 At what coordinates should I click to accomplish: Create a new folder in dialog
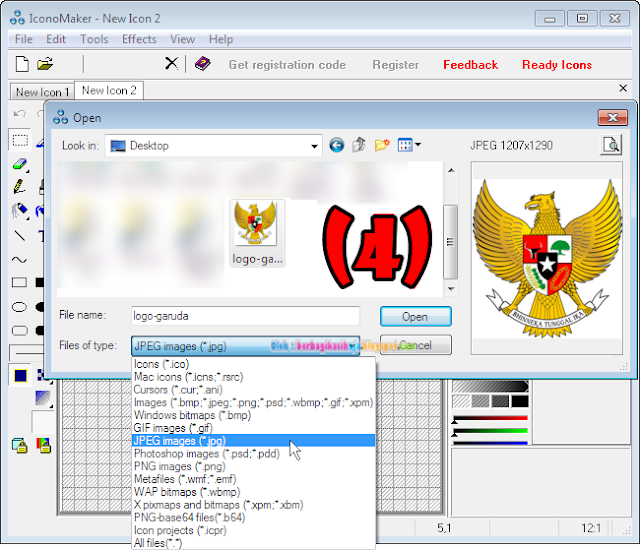click(382, 145)
